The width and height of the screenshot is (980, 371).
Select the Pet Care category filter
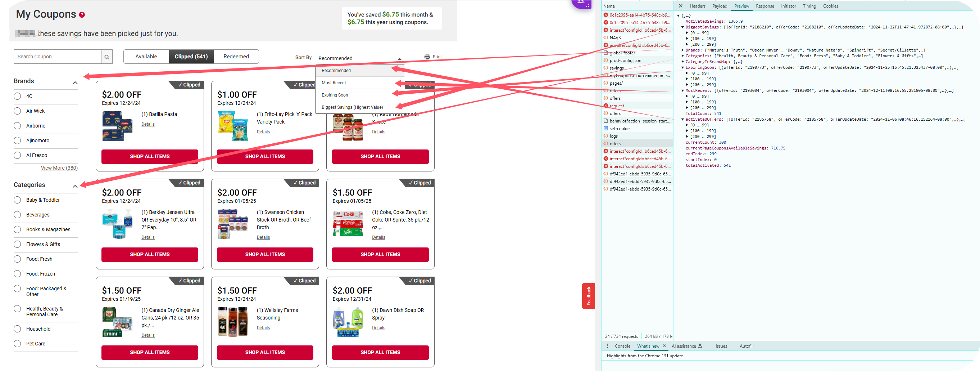point(18,344)
